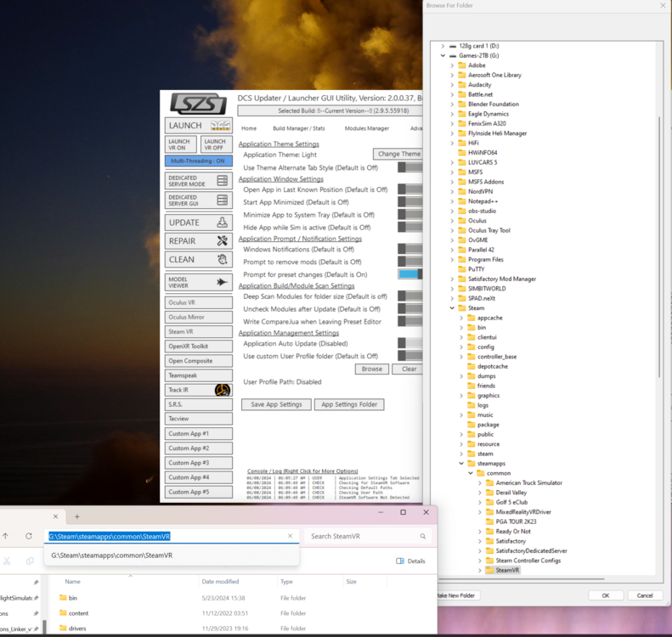The width and height of the screenshot is (672, 637).
Task: Expand the Satisfactory folder in tree
Action: 480,541
